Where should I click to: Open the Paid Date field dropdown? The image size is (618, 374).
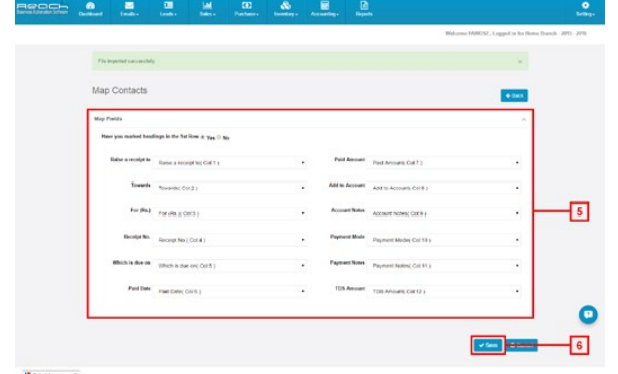230,291
